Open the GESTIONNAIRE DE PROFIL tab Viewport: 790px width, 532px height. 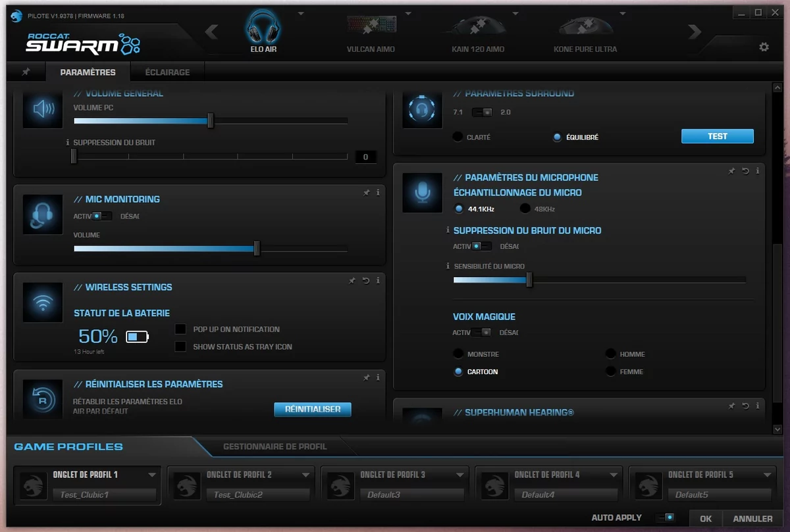[x=275, y=446]
